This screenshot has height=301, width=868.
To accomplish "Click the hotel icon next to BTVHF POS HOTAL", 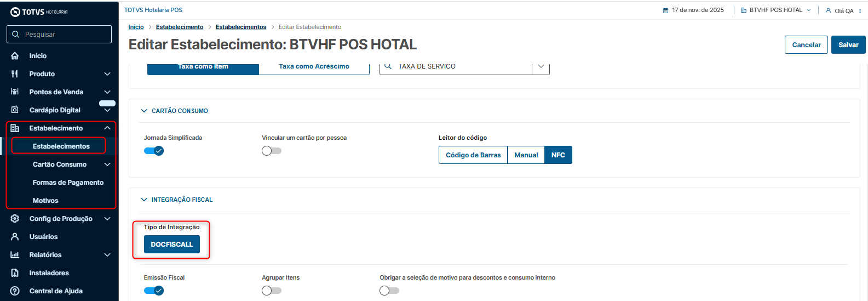I will [744, 10].
